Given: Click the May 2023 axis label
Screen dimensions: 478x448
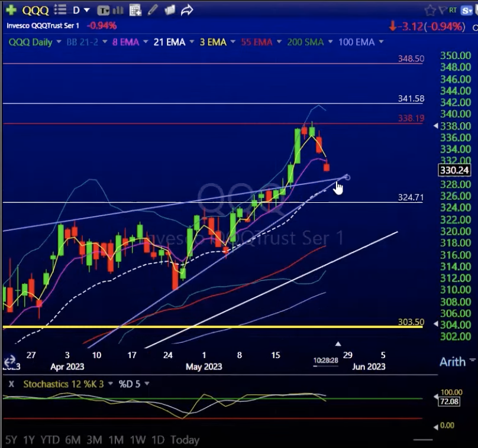Looking at the screenshot, I should point(204,366).
